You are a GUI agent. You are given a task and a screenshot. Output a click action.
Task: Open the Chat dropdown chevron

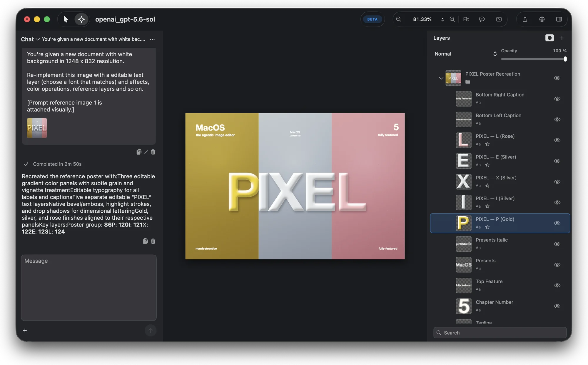[38, 39]
